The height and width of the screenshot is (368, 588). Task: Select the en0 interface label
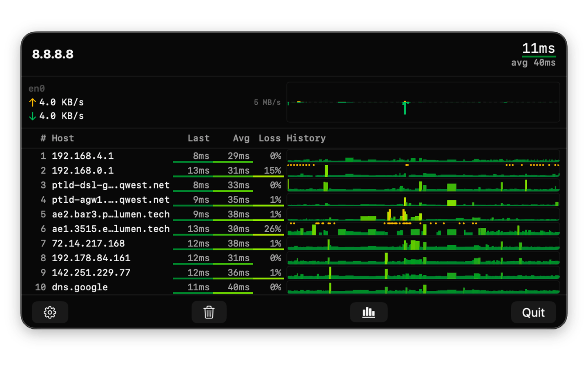tap(36, 88)
